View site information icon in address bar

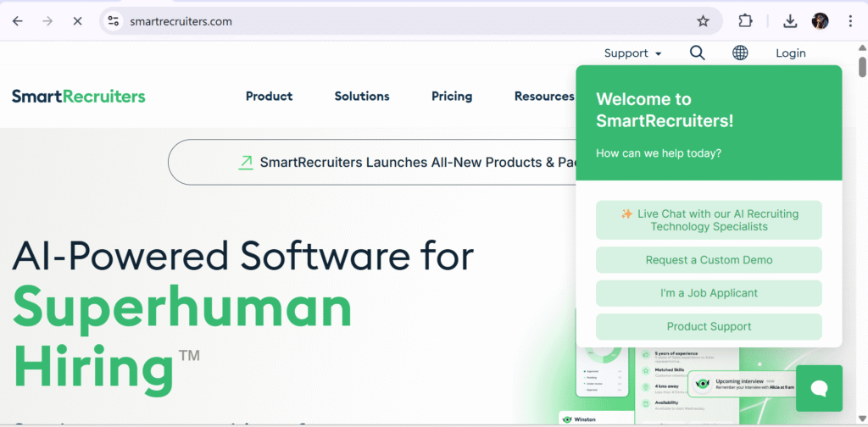114,21
